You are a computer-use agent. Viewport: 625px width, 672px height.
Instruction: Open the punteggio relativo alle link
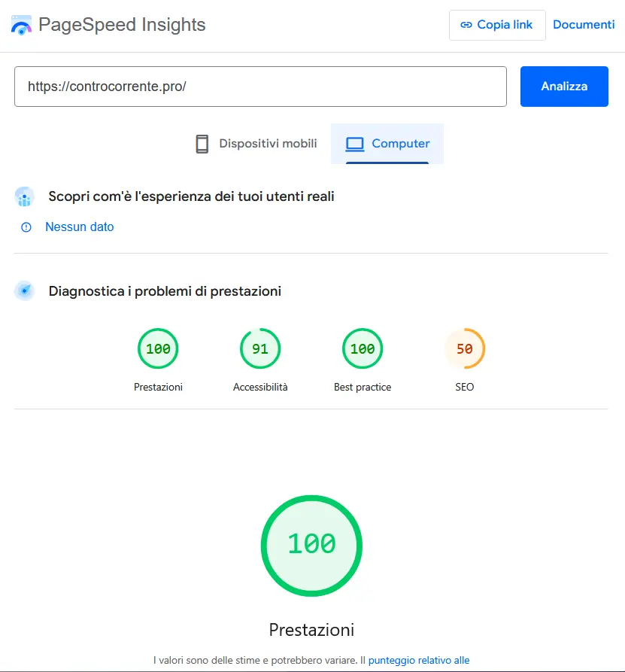pos(419,660)
